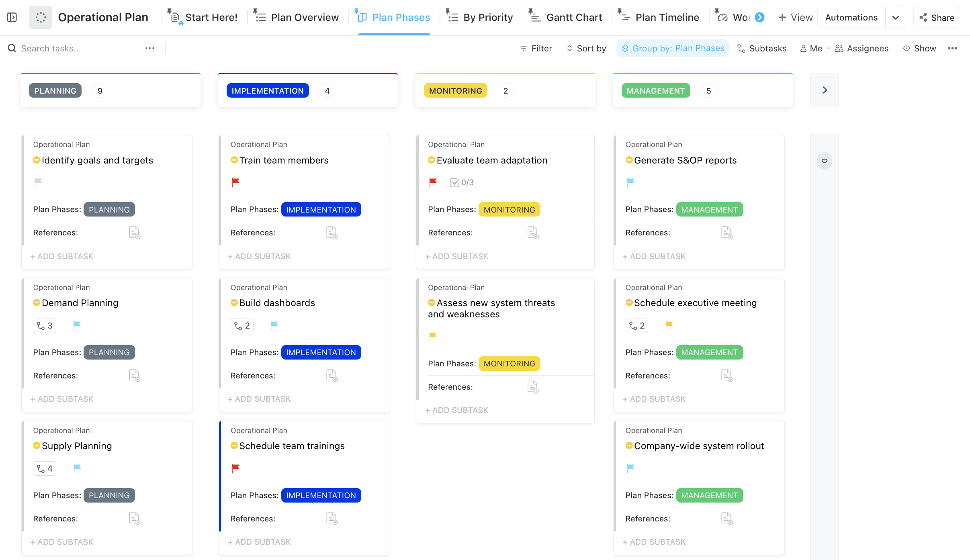Viewport: 970px width, 560px height.
Task: Toggle Assignees filter on tasks
Action: pyautogui.click(x=862, y=48)
